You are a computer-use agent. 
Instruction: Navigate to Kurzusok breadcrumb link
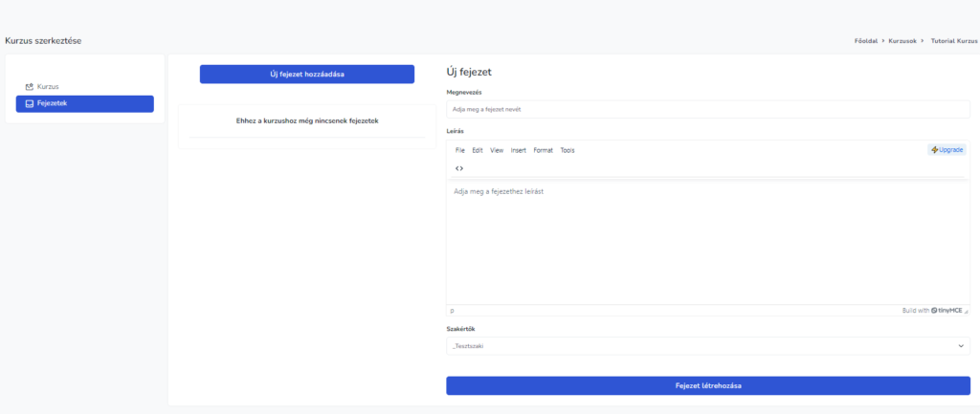902,41
